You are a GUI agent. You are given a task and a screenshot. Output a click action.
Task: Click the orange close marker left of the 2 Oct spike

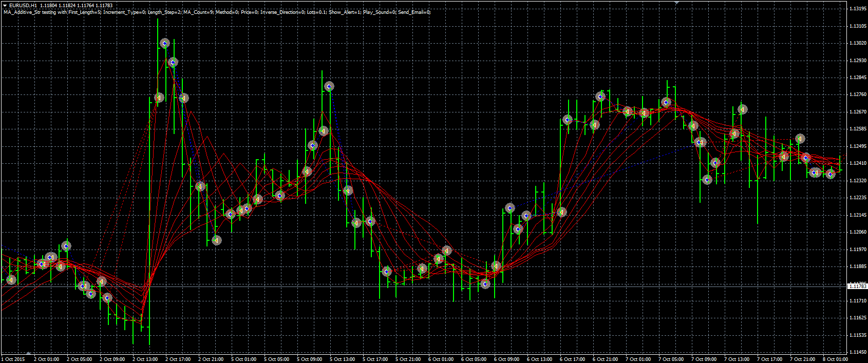pyautogui.click(x=159, y=98)
